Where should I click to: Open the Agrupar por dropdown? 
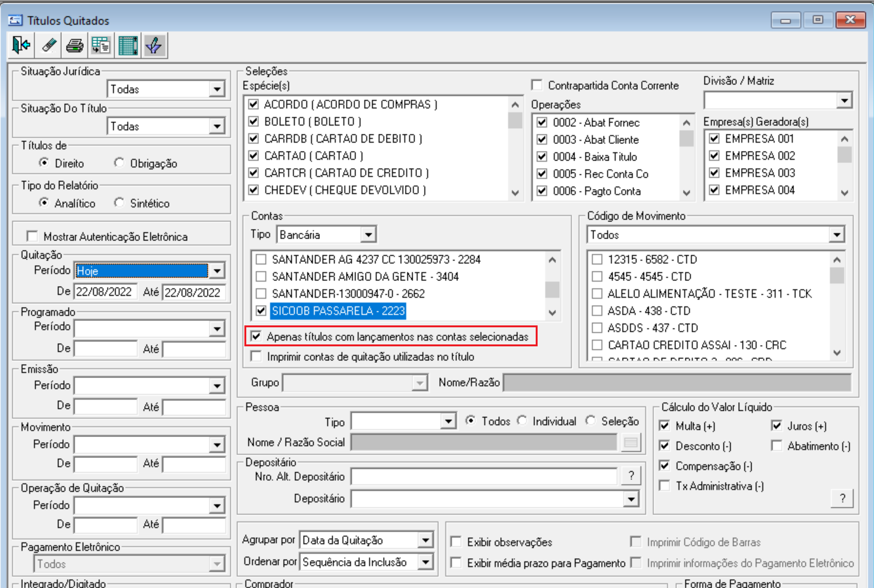tap(425, 540)
